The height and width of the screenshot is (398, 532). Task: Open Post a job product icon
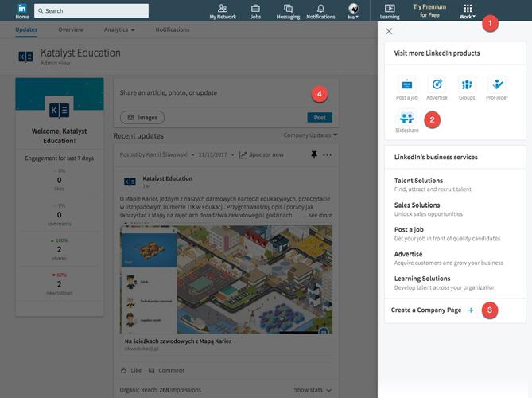407,88
